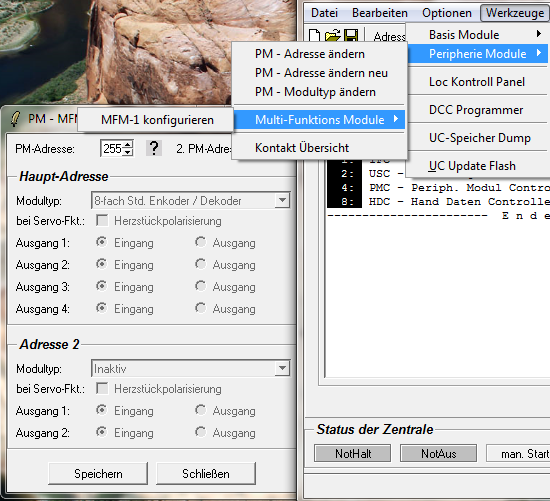Expand the Basis Module submenu
Image resolution: width=550 pixels, height=501 pixels.
pos(477,34)
